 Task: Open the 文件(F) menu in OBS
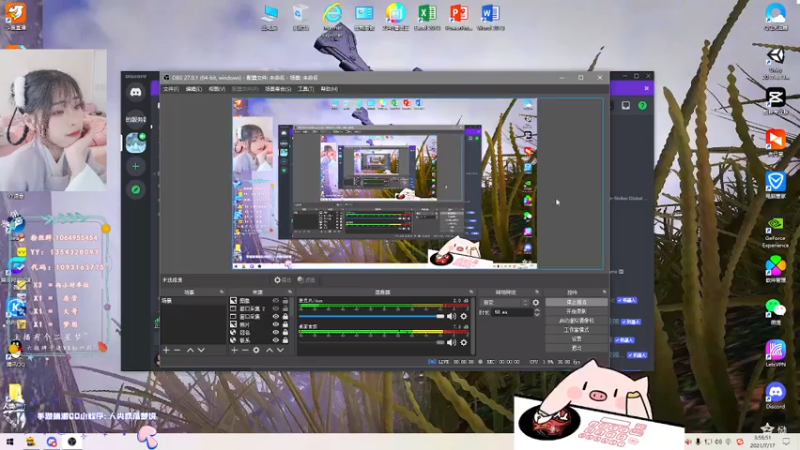(170, 89)
